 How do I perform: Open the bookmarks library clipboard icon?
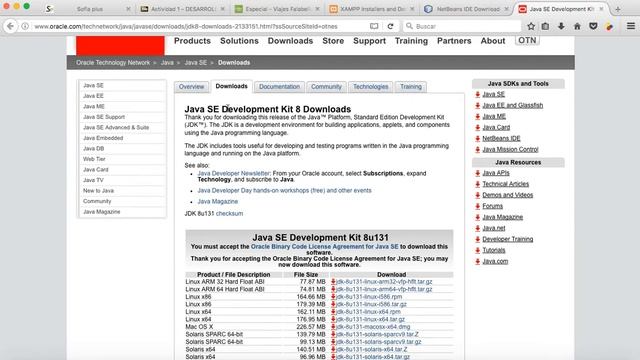coord(545,26)
